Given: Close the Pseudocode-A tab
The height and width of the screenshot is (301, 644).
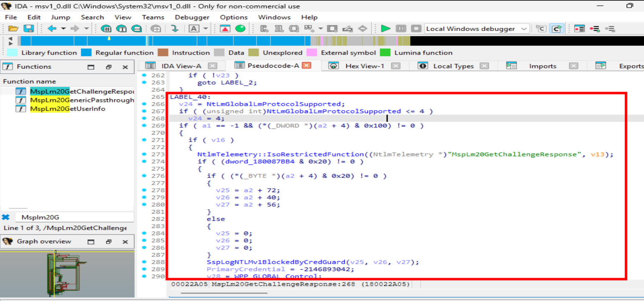Looking at the screenshot, I should [x=307, y=66].
